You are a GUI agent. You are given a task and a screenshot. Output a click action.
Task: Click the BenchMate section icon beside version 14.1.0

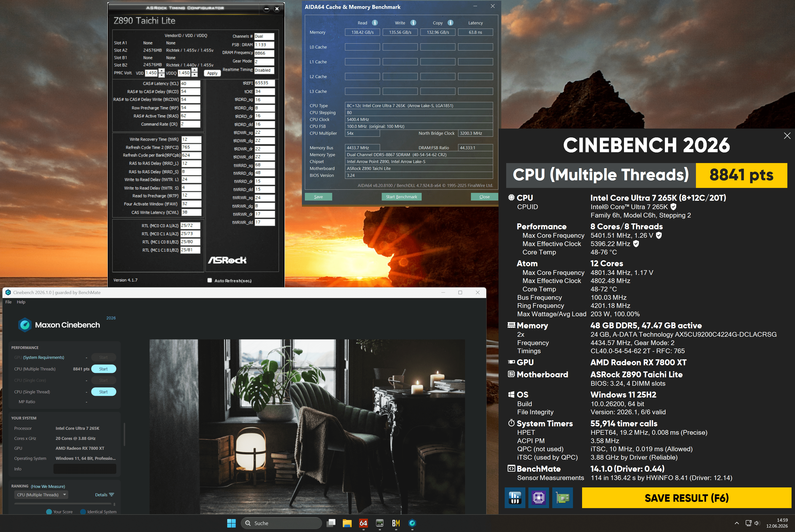click(511, 468)
